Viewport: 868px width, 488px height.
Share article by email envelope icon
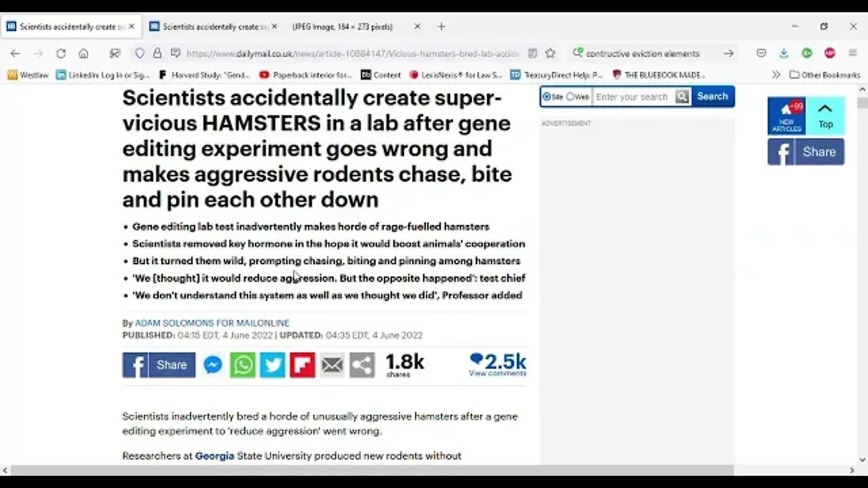point(332,365)
